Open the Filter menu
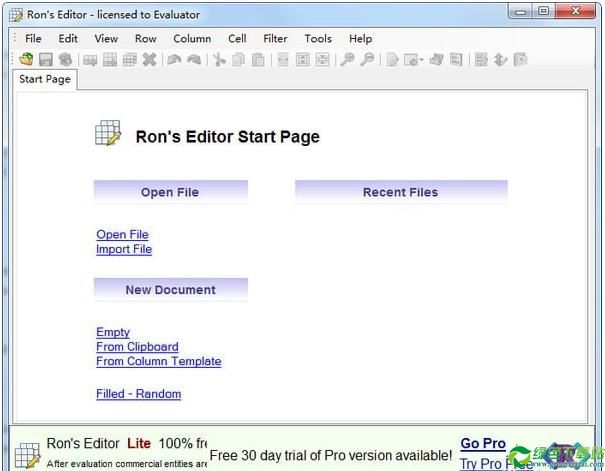 pos(275,39)
